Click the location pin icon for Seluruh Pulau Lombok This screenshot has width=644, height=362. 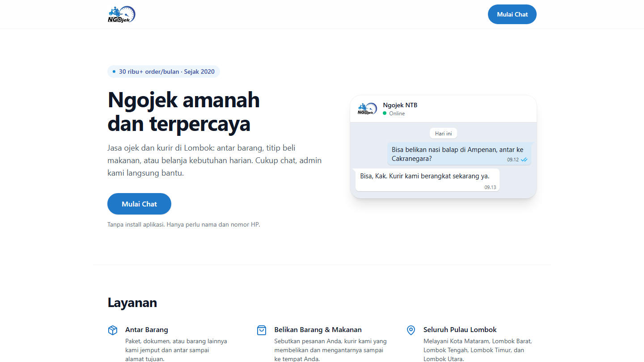click(411, 330)
